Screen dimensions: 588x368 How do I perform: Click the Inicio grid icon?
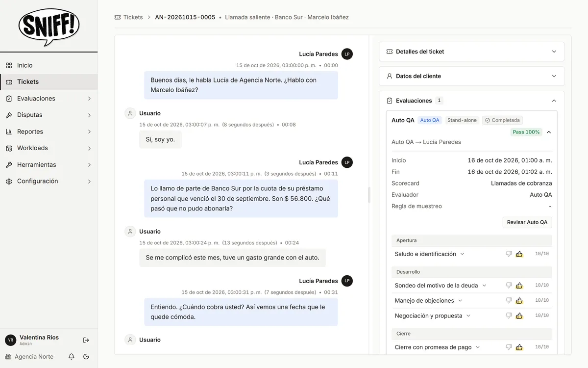coord(9,65)
